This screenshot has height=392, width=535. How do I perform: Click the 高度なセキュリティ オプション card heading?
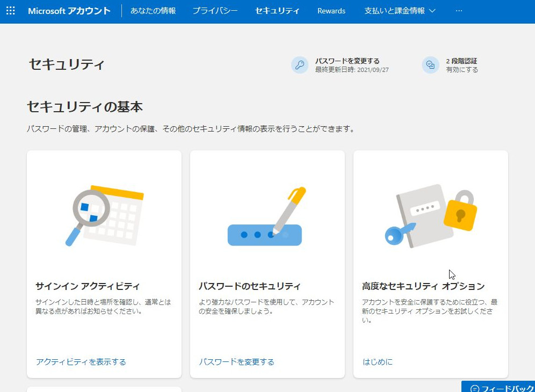coord(423,286)
